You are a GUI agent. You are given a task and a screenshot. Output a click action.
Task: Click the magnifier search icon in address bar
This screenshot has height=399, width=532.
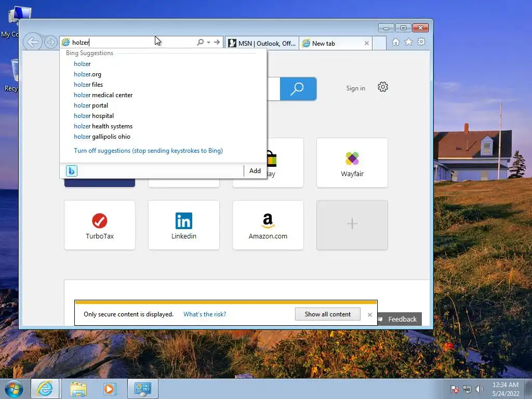(x=201, y=42)
